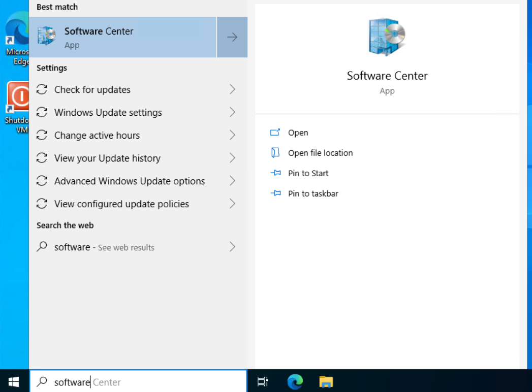
Task: Expand chevron for View configured update policies
Action: pos(232,204)
